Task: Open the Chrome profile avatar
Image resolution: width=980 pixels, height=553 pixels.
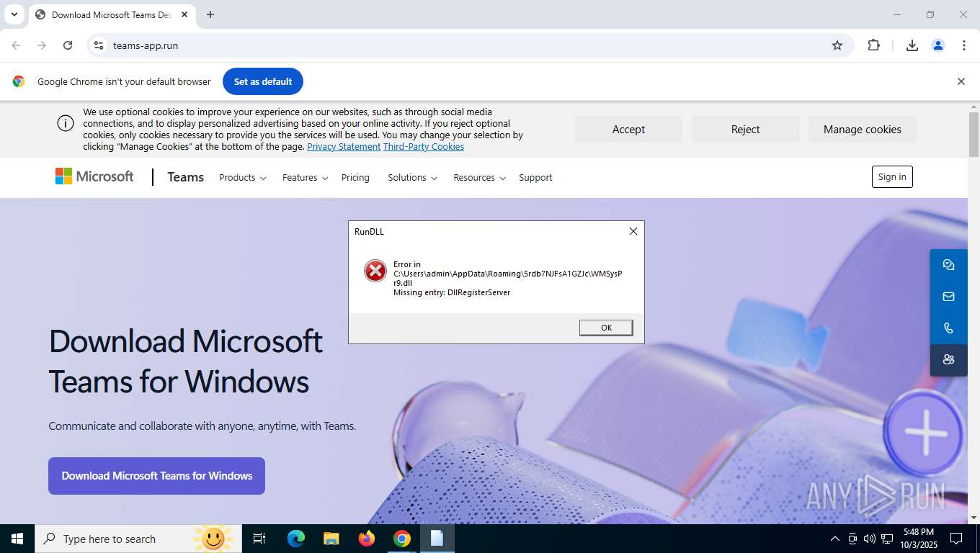Action: (938, 45)
